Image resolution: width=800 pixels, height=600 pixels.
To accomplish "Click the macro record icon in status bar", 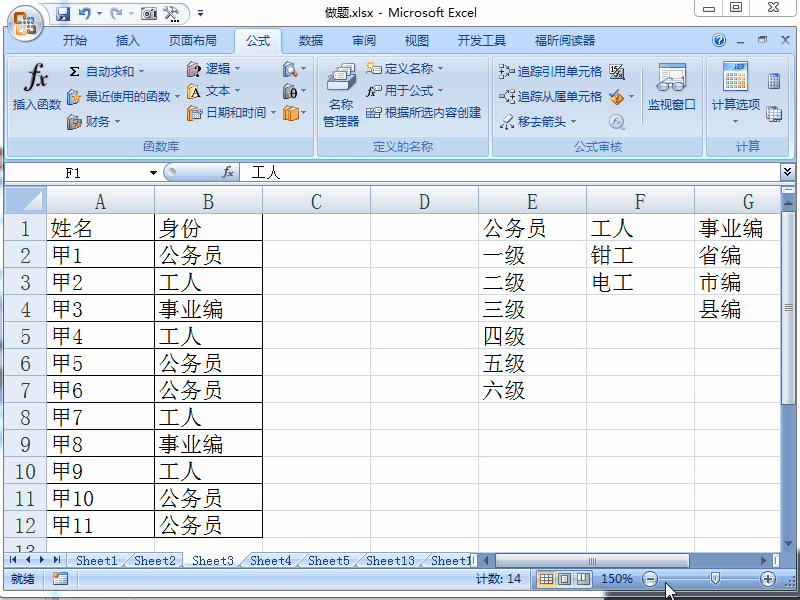I will (60, 579).
